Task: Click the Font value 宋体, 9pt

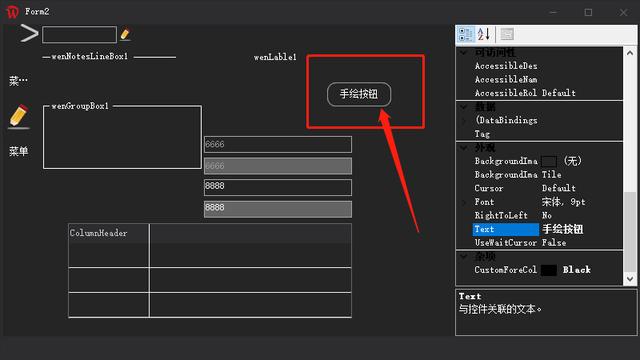Action: (x=564, y=202)
